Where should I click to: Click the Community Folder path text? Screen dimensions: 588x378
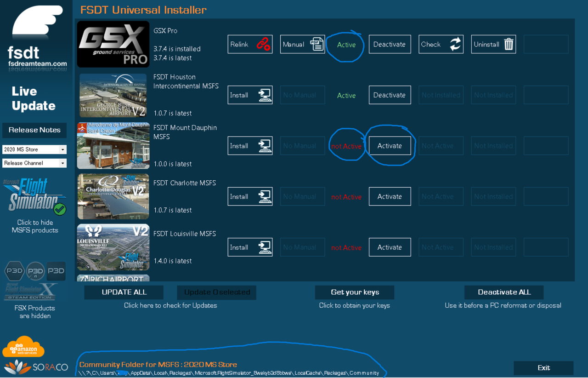click(229, 373)
